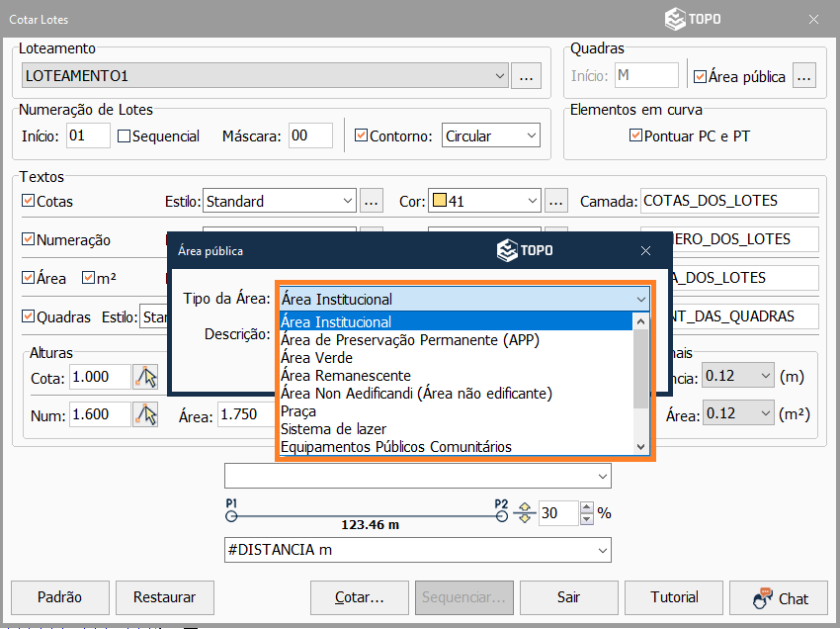Click the yellow color 41 swatch
The height and width of the screenshot is (629, 840).
click(439, 201)
